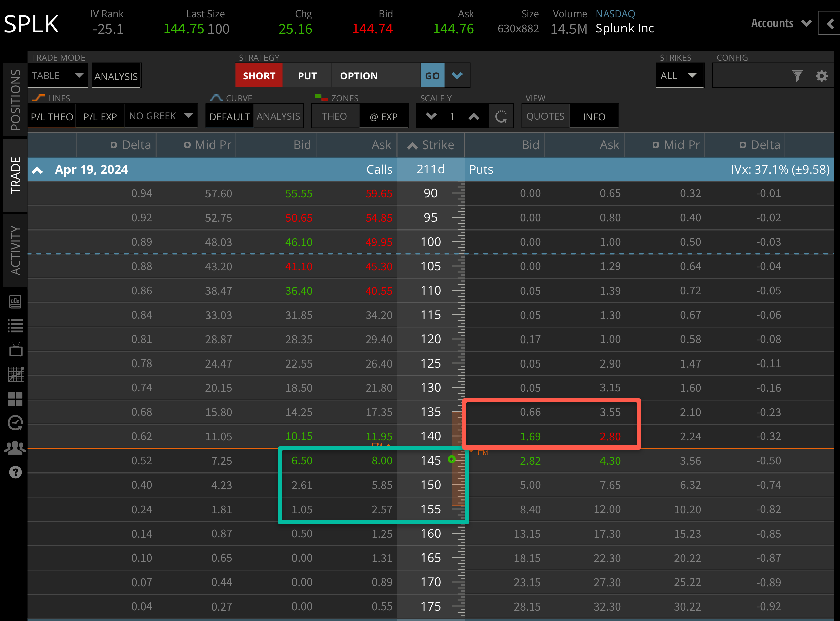Viewport: 840px width, 621px height.
Task: Switch zones display to THEO
Action: pos(334,116)
